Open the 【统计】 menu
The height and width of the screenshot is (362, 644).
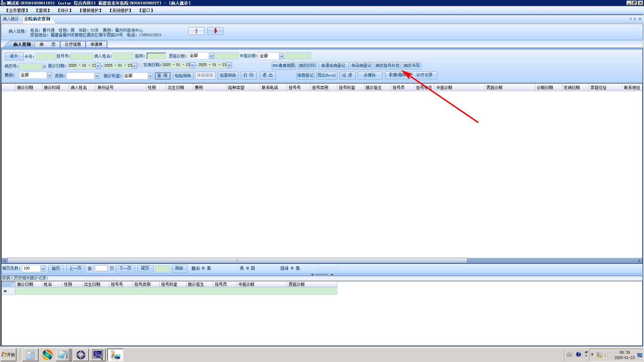coord(65,10)
